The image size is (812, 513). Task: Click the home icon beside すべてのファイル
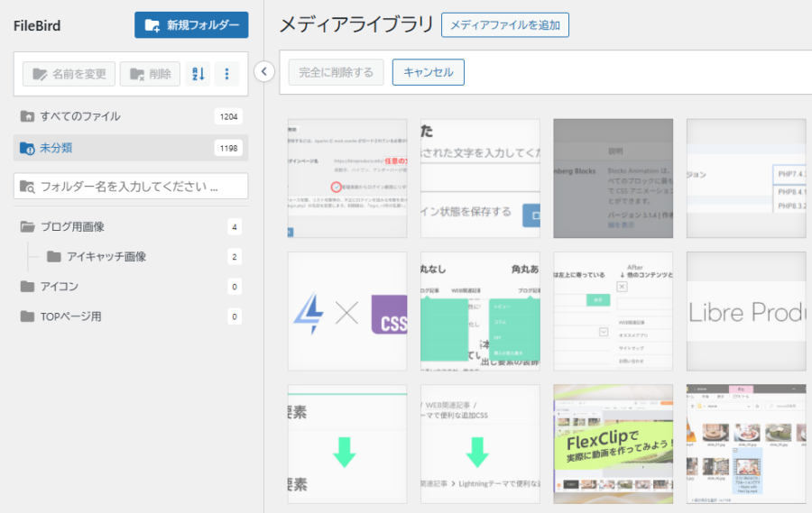click(x=27, y=116)
